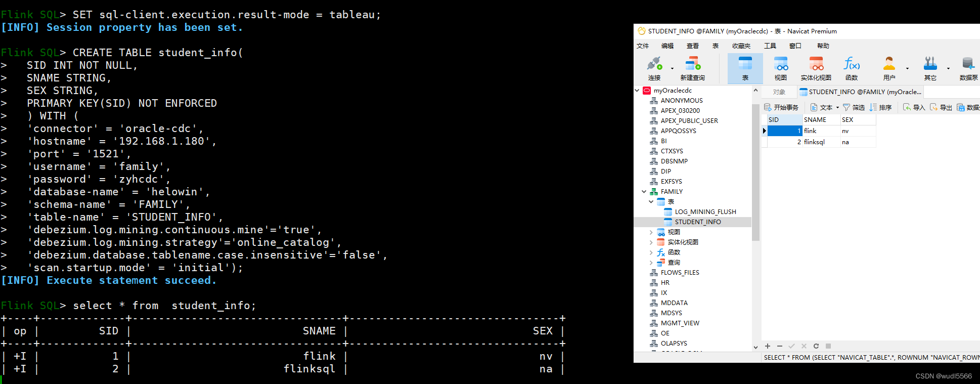Viewport: 980px width, 384px height.
Task: Open the 收藏夹 favorites menu
Action: pyautogui.click(x=741, y=46)
